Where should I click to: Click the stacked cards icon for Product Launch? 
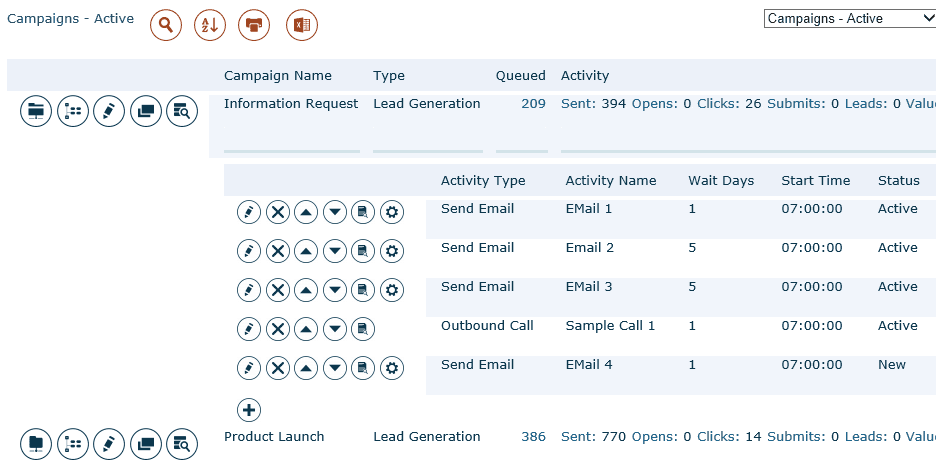146,444
